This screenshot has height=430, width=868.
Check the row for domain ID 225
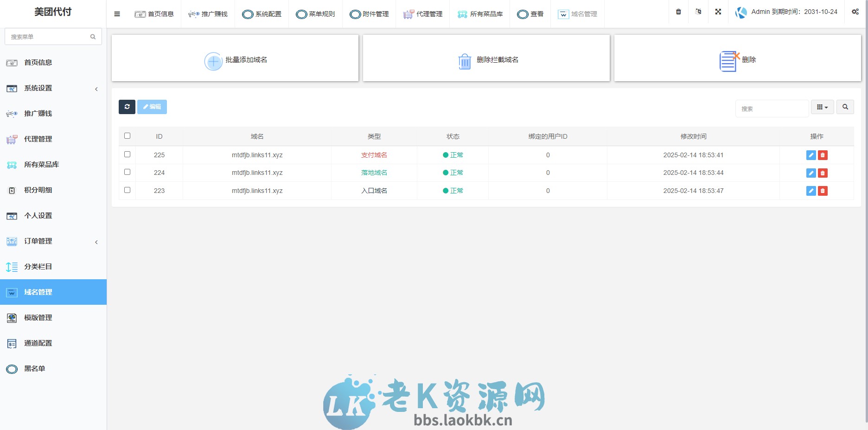pyautogui.click(x=128, y=154)
